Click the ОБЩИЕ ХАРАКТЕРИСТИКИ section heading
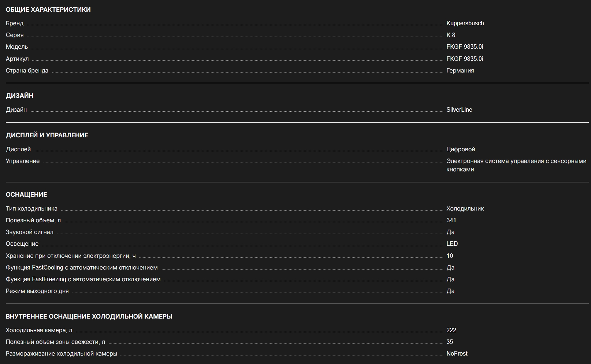591x364 pixels. [x=48, y=10]
